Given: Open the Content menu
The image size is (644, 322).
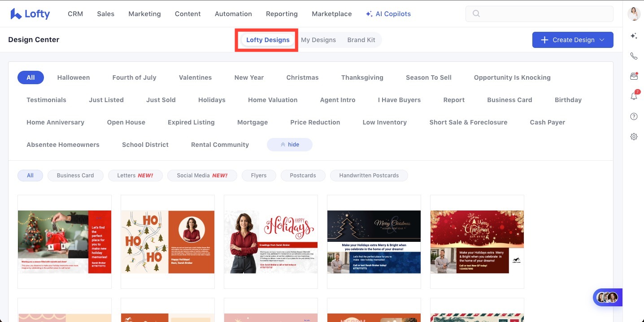Looking at the screenshot, I should point(187,14).
